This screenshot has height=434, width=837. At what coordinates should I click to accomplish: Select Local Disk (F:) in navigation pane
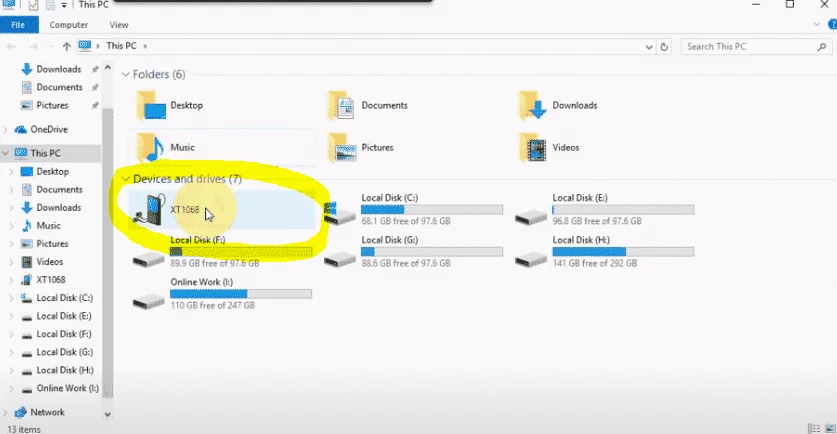64,334
